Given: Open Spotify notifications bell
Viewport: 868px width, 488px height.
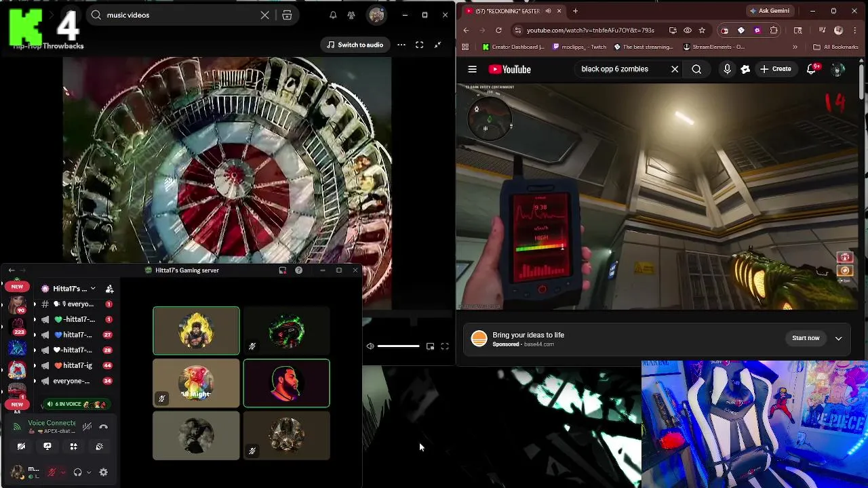Looking at the screenshot, I should point(333,15).
